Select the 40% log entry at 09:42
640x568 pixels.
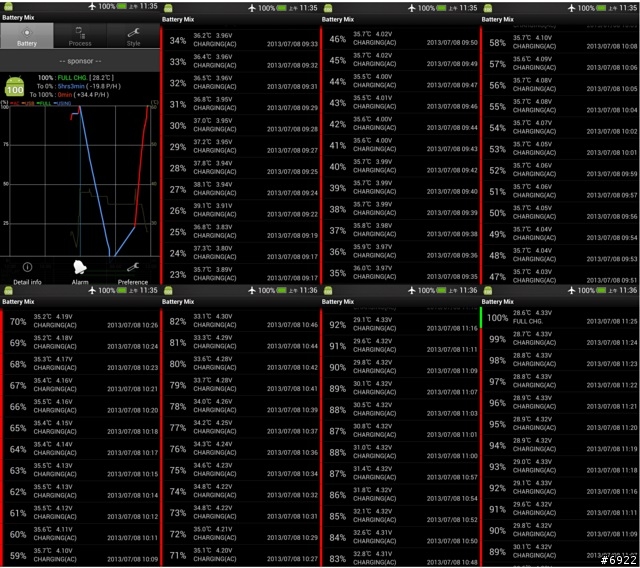400,166
